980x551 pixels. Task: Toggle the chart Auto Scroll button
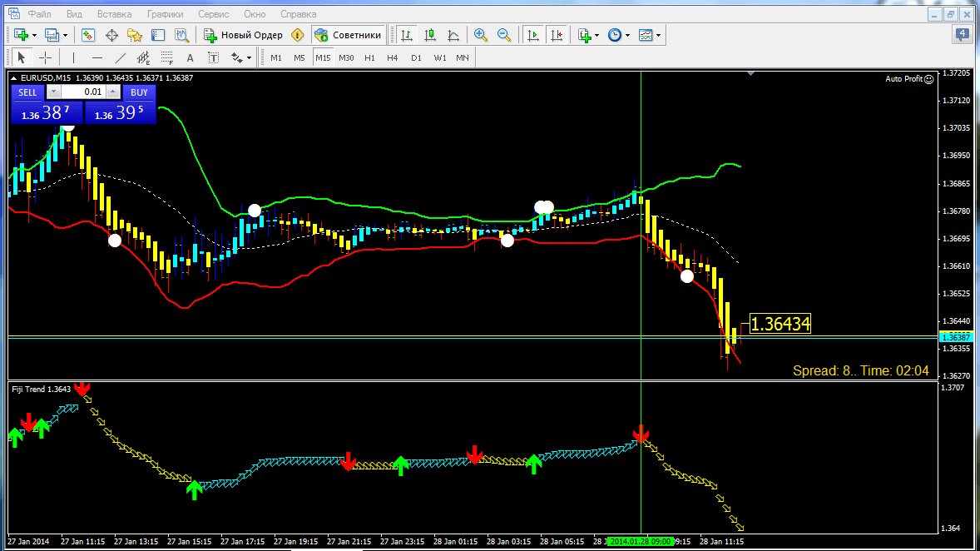[x=532, y=35]
